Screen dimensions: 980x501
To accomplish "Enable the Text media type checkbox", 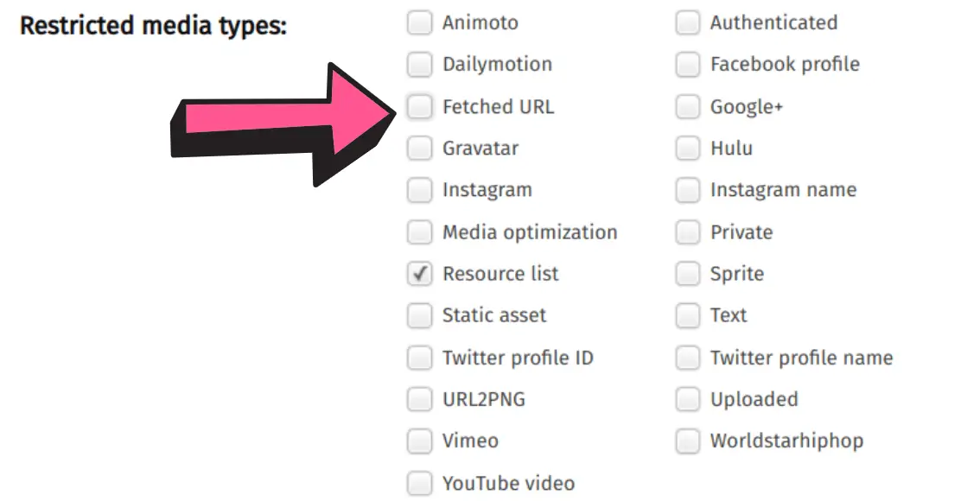I will click(688, 315).
